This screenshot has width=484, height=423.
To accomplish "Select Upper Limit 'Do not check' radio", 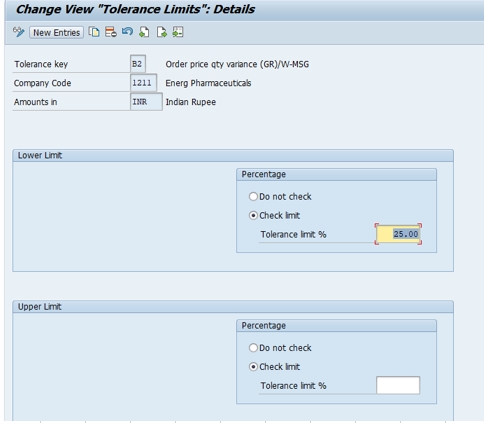I will (x=253, y=348).
